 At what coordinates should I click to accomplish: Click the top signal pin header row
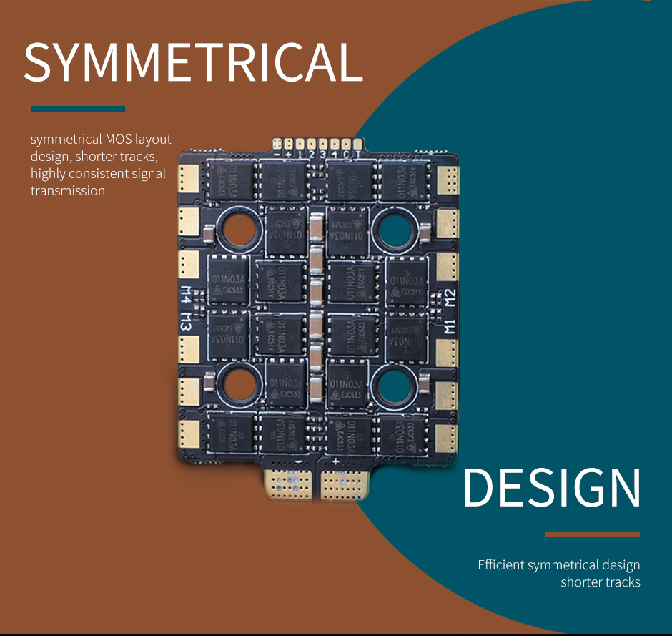click(317, 144)
